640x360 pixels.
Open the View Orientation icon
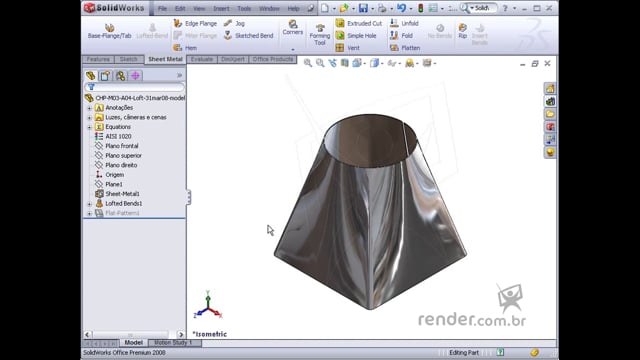click(x=356, y=63)
